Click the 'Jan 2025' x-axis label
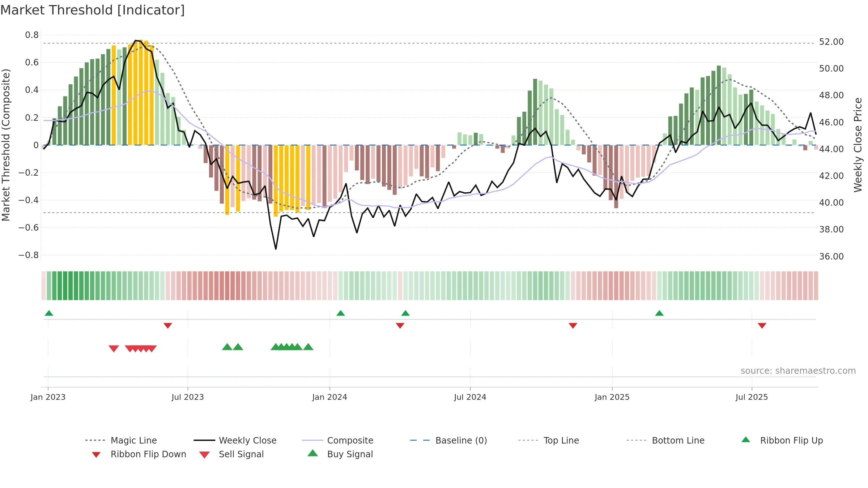This screenshot has height=488, width=868. point(612,397)
